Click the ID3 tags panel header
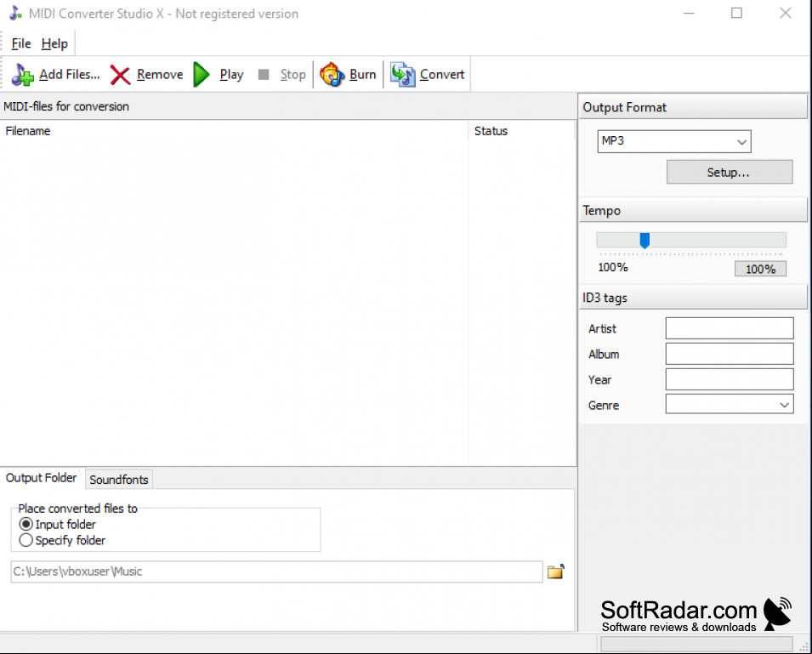 coord(694,298)
